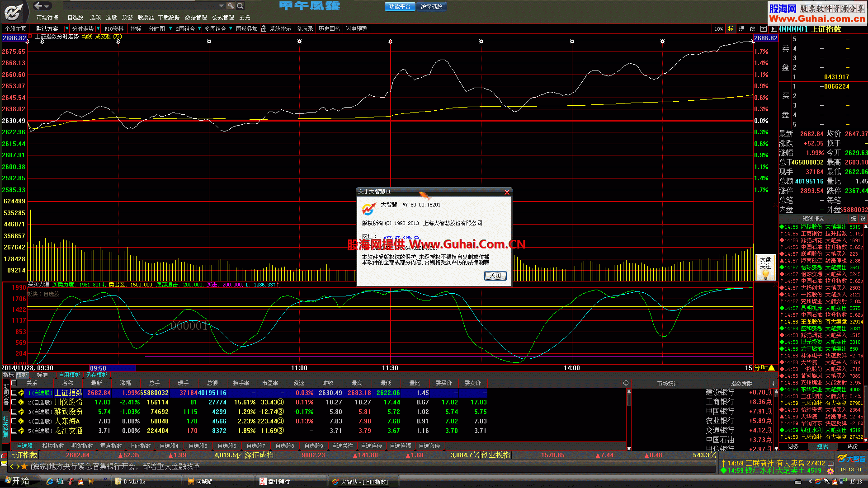Open the wrench settings tool icon
Screen dimensions: 868x488
click(x=231, y=6)
